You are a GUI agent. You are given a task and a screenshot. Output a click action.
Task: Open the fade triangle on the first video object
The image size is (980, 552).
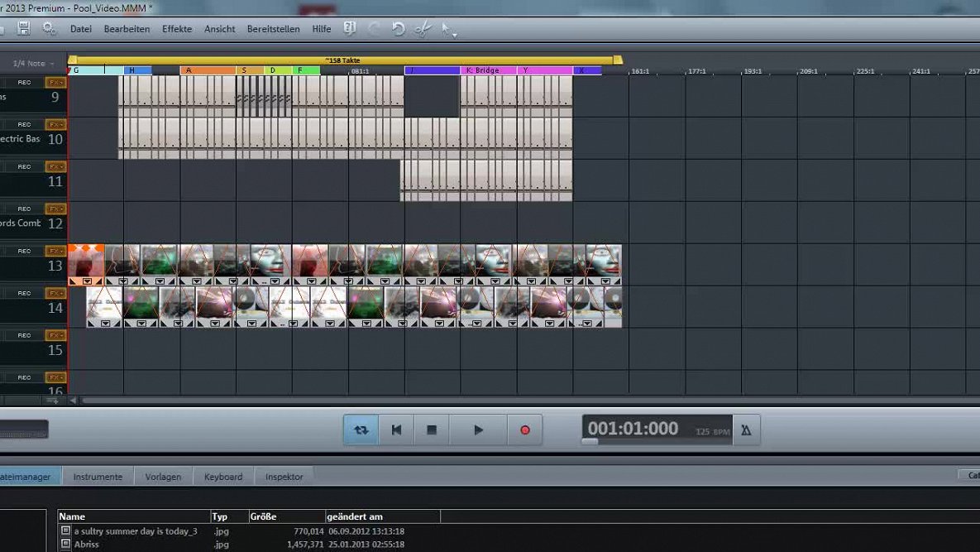72,282
